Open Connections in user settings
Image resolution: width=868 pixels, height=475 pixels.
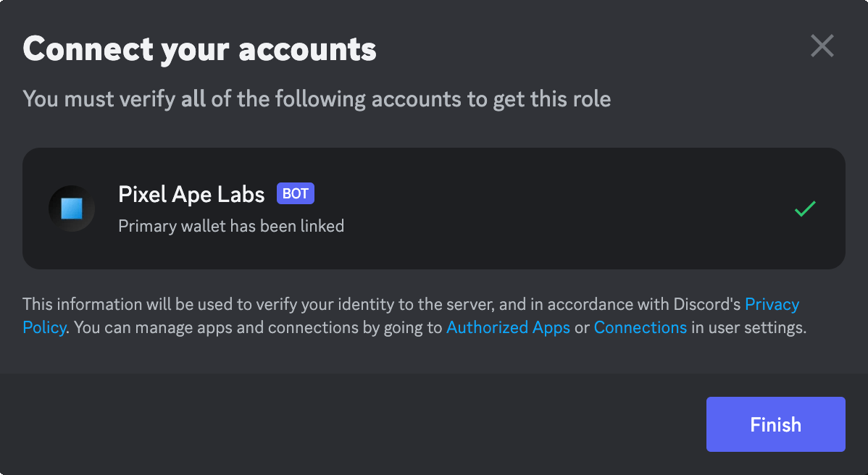(x=640, y=327)
